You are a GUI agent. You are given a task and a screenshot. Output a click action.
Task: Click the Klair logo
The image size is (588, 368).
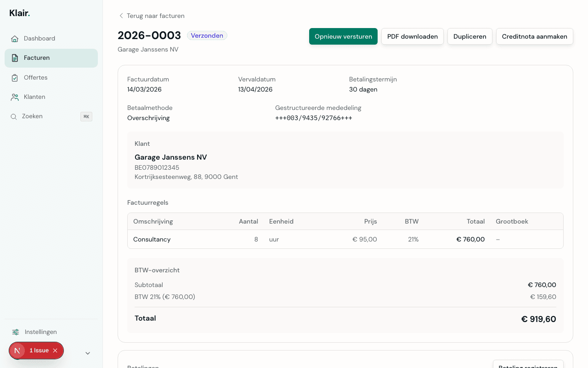(20, 13)
